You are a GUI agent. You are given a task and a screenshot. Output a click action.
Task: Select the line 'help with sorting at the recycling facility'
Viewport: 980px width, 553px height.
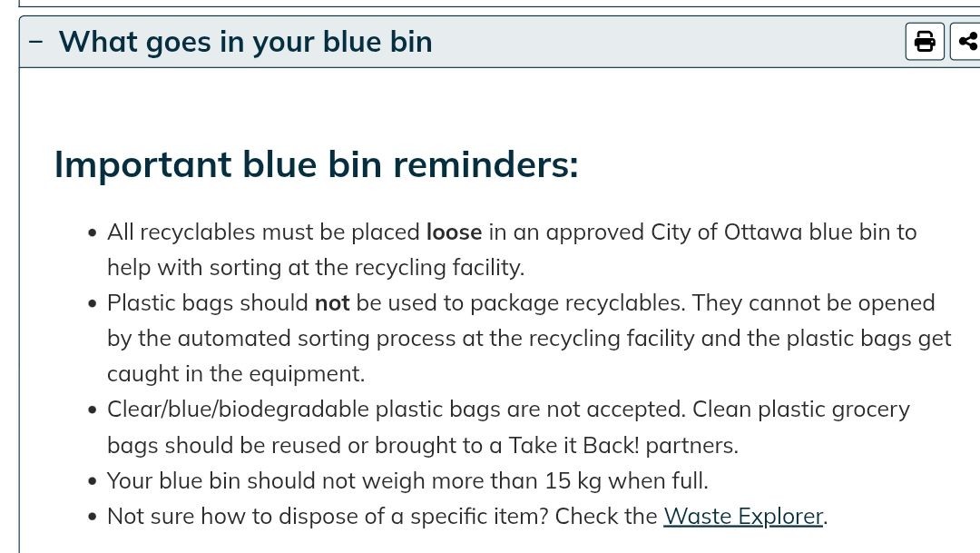316,268
